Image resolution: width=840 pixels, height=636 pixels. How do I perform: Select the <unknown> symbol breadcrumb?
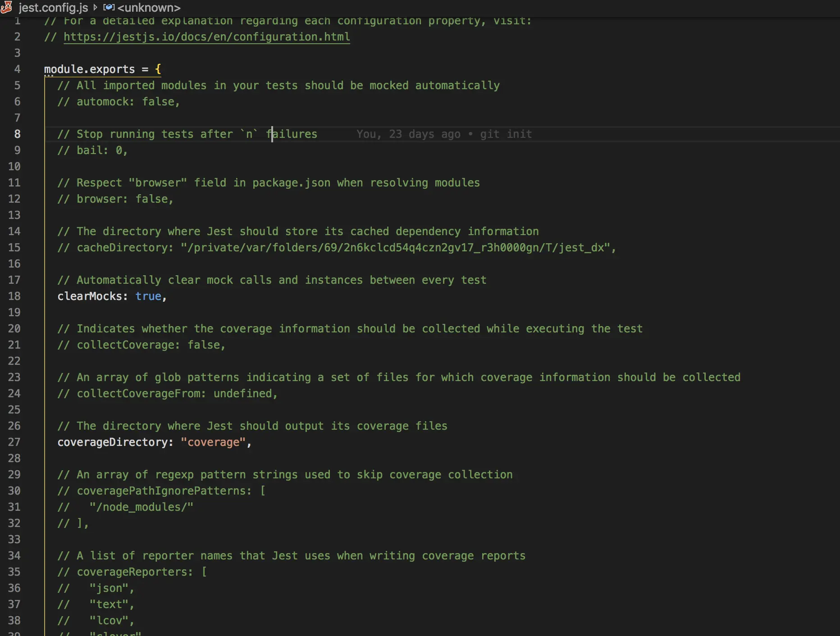(x=149, y=8)
